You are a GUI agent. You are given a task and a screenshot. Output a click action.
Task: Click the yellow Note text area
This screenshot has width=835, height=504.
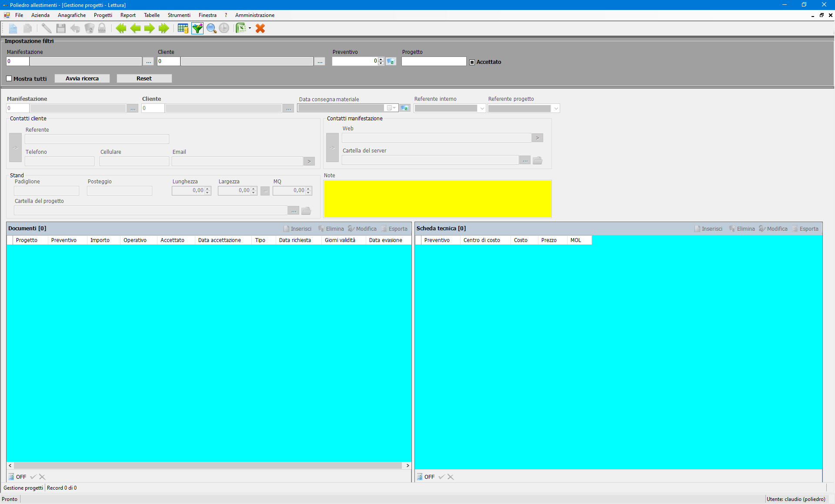(x=438, y=199)
